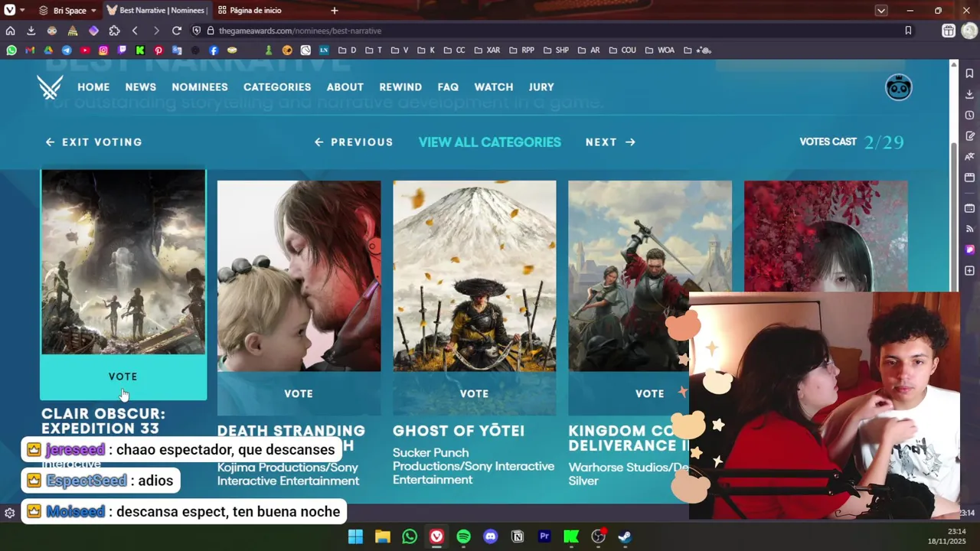
Task: Open the tracker blocker shield icon
Action: point(197,31)
